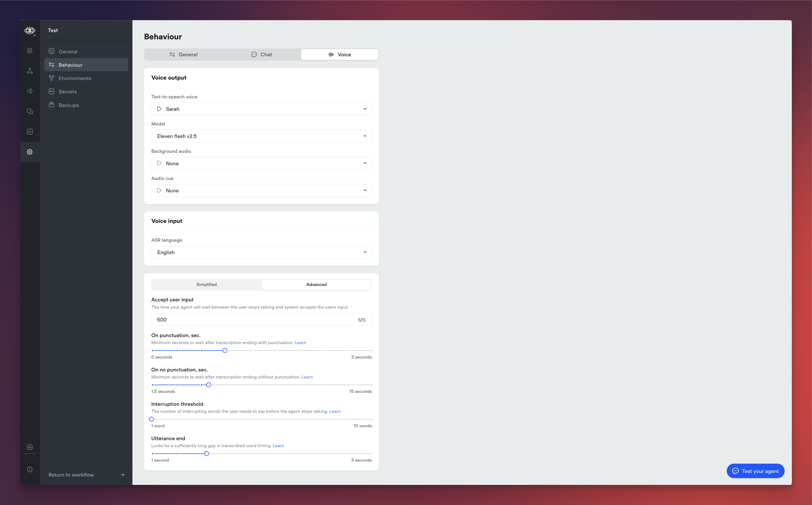Click the info icon at bottom left
Viewport: 812px width, 505px height.
click(30, 469)
